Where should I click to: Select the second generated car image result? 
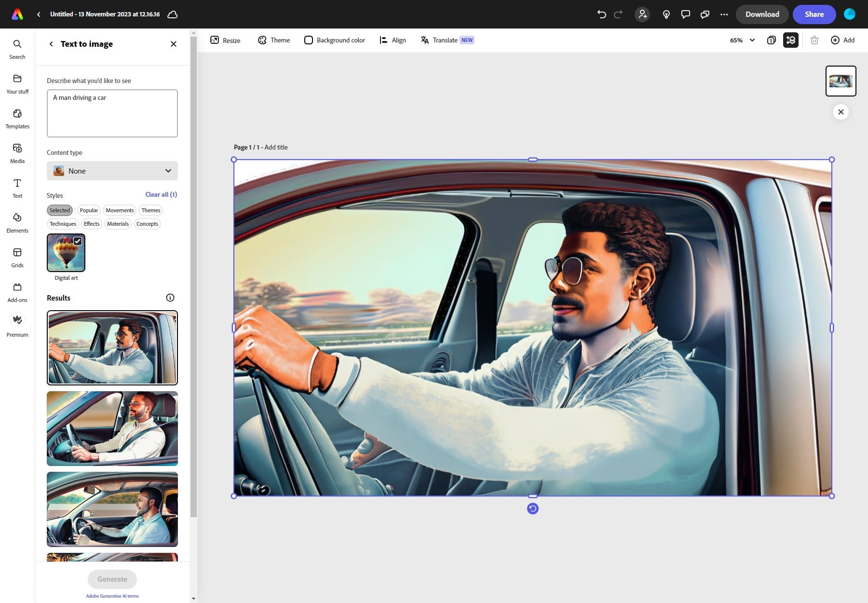tap(112, 428)
